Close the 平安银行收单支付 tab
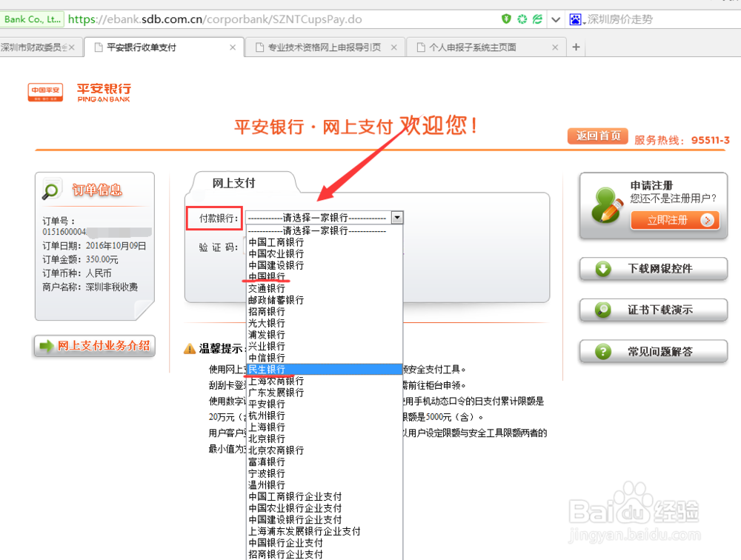The height and width of the screenshot is (560, 741). [x=233, y=47]
